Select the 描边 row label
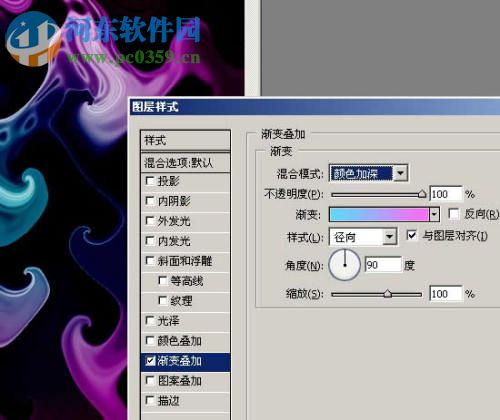 (x=168, y=400)
